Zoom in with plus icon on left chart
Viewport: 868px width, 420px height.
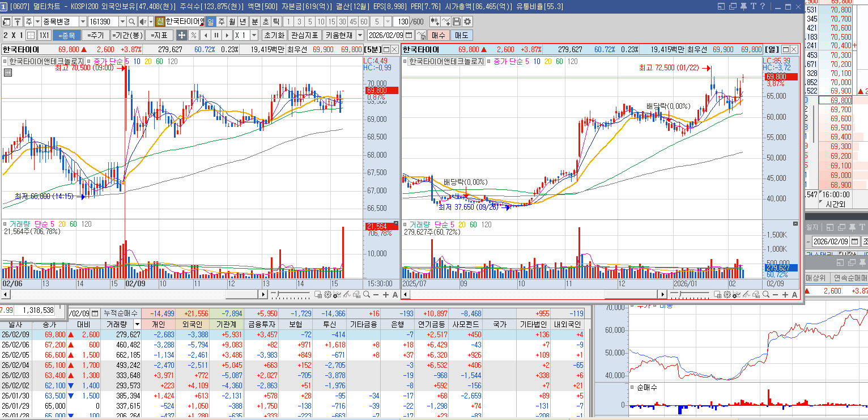(386, 295)
